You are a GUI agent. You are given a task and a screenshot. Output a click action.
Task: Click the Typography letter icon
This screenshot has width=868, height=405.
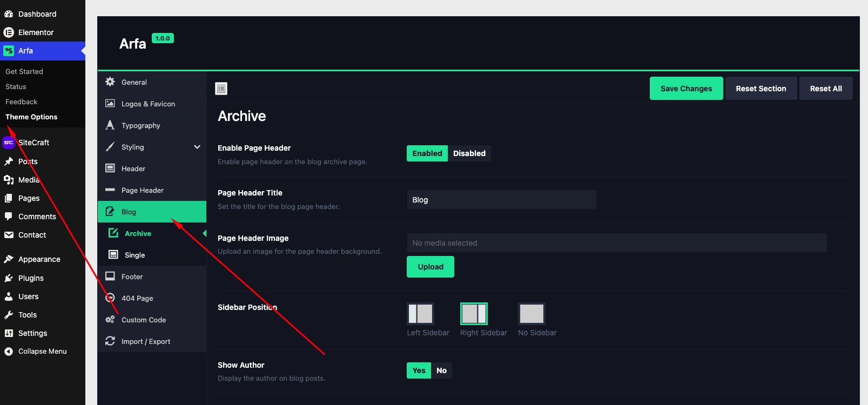pos(110,125)
